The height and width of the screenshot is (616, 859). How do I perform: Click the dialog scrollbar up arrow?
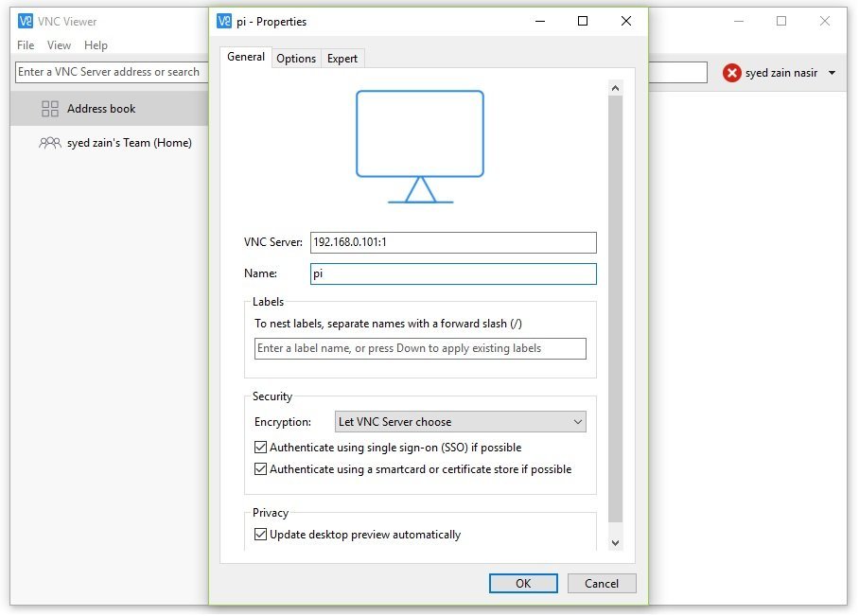click(615, 88)
